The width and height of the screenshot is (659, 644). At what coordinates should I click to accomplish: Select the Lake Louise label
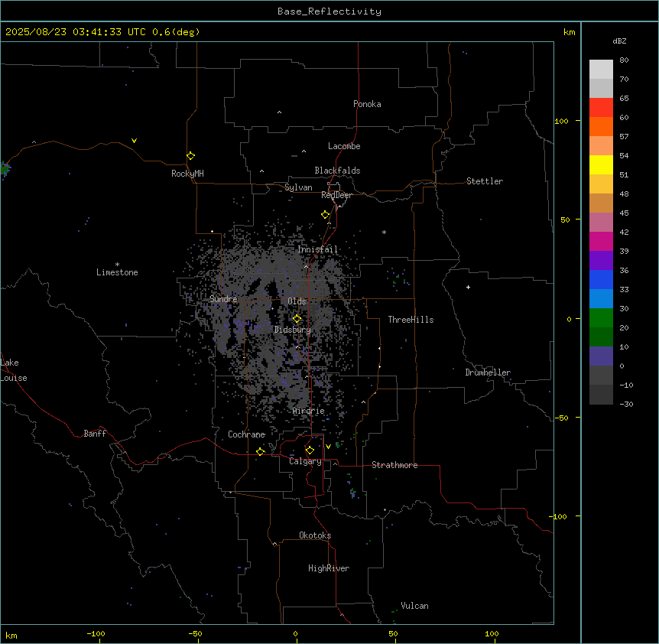pos(14,370)
